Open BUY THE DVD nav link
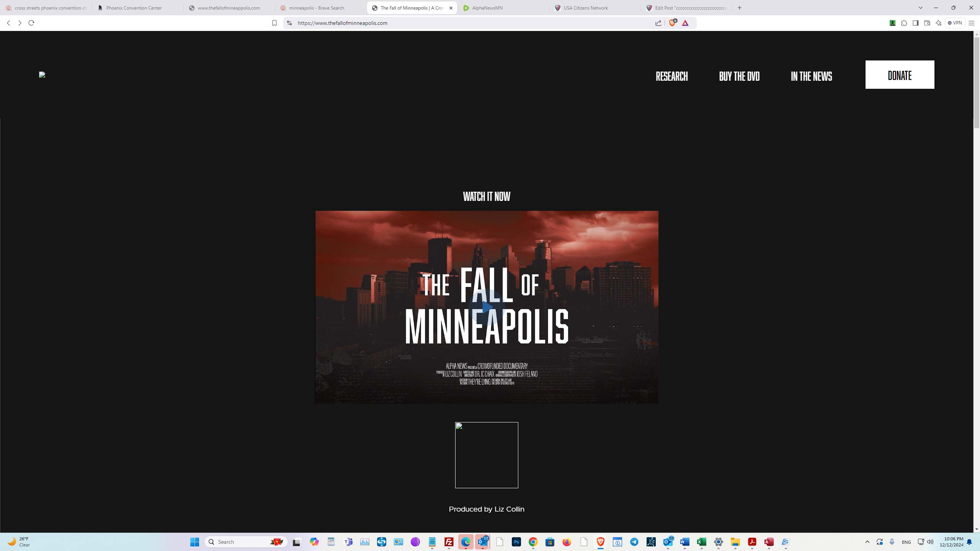 coord(739,76)
